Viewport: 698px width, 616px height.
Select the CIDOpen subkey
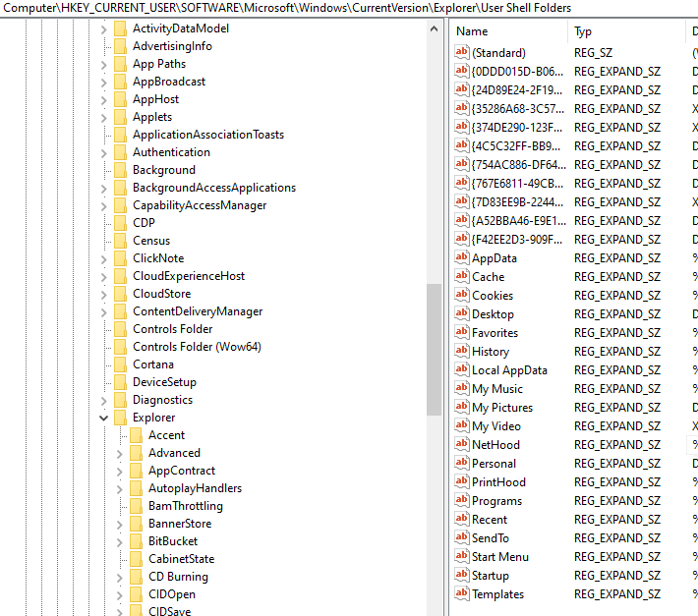point(172,594)
